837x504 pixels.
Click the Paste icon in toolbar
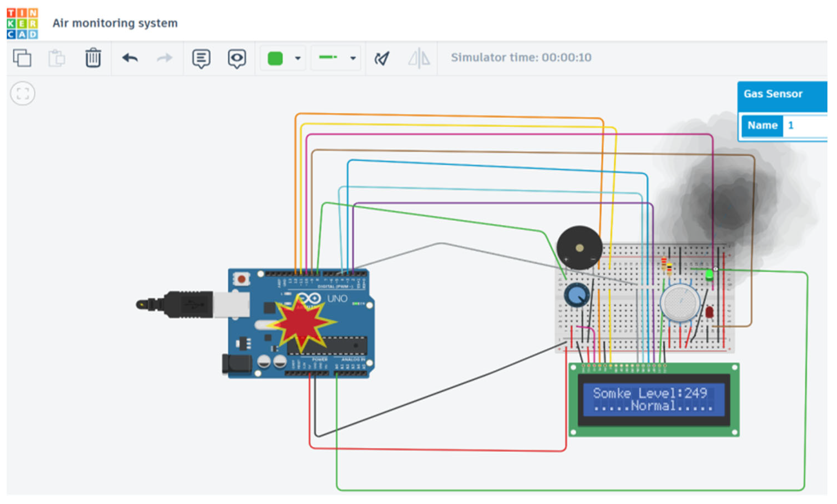click(57, 58)
